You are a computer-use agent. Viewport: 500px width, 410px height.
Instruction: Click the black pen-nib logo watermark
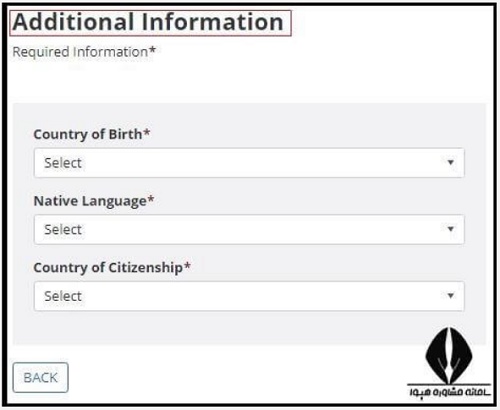(449, 355)
